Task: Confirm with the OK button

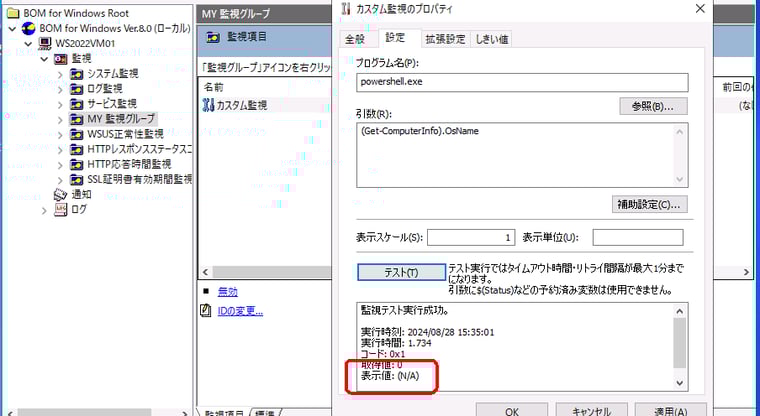Action: (512, 410)
